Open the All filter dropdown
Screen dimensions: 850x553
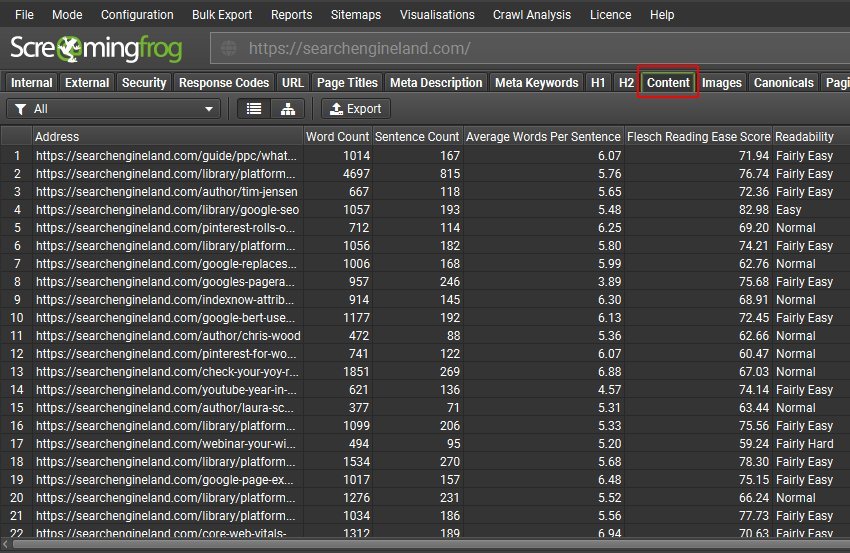[x=113, y=109]
